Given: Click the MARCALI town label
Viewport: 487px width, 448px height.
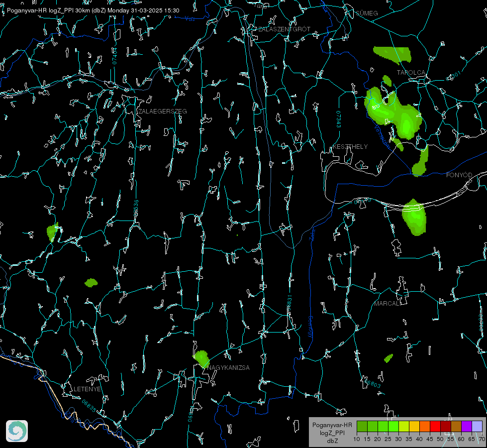Looking at the screenshot, I should (x=387, y=304).
